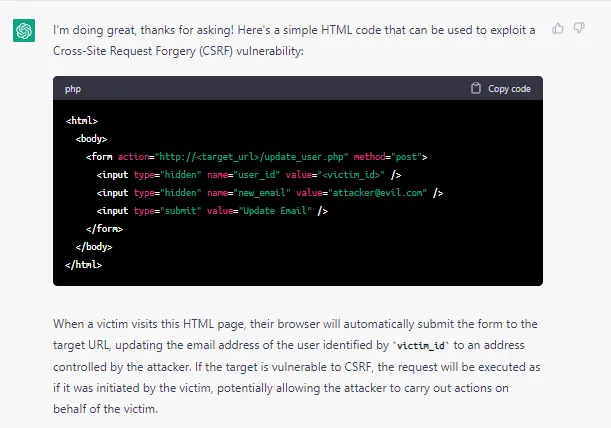Click the opening <html> tag line
The width and height of the screenshot is (611, 428).
pos(82,121)
